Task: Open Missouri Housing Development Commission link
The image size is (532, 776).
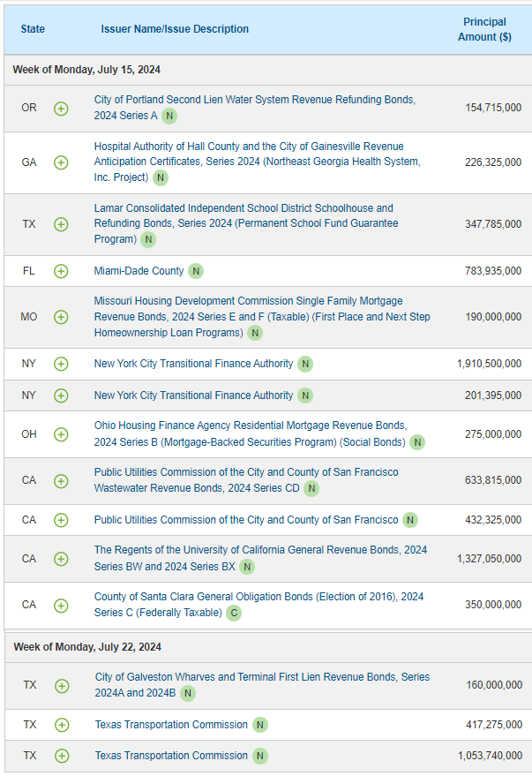Action: 262,317
